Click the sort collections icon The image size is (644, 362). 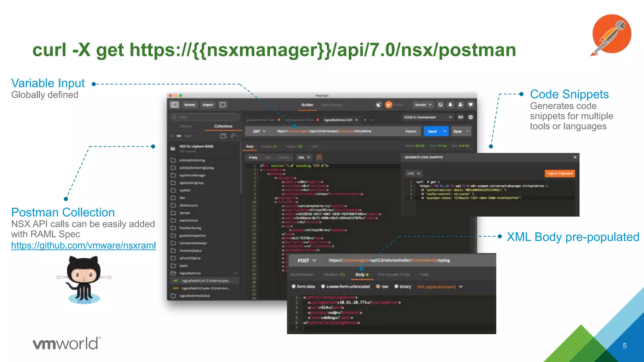tap(234, 136)
